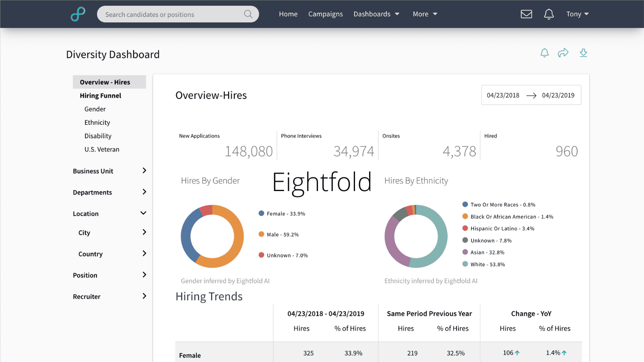Click the Phone Interviews value 34,974
This screenshot has height=362, width=644.
pyautogui.click(x=354, y=151)
